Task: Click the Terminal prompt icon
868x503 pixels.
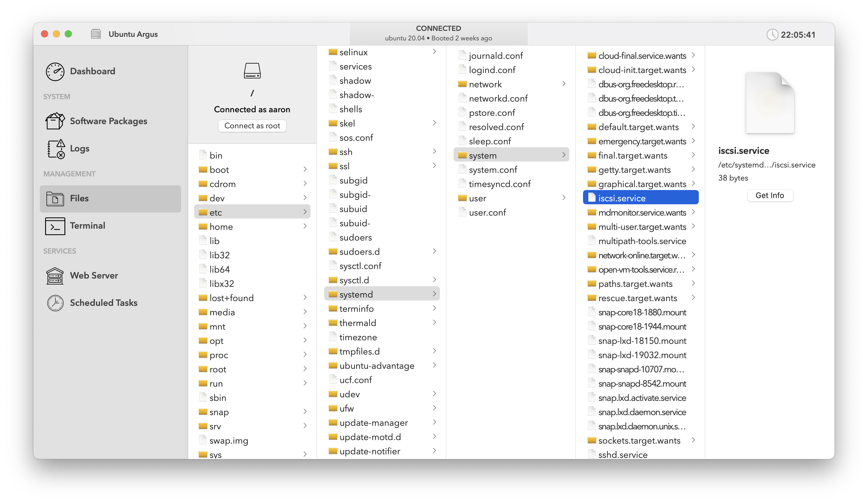Action: click(x=55, y=226)
